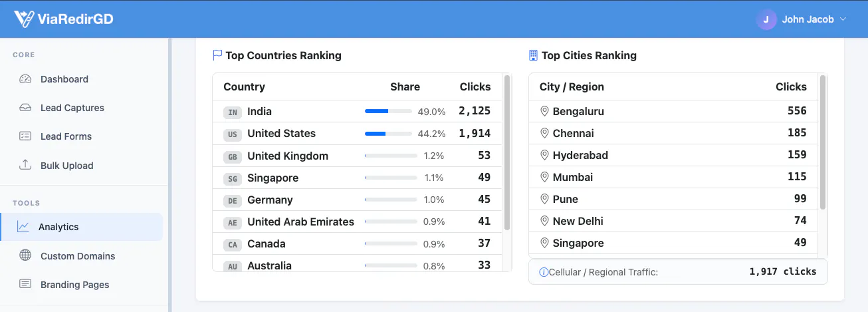Expand the John Jacob user dropdown chevron
868x312 pixels.
(x=843, y=19)
